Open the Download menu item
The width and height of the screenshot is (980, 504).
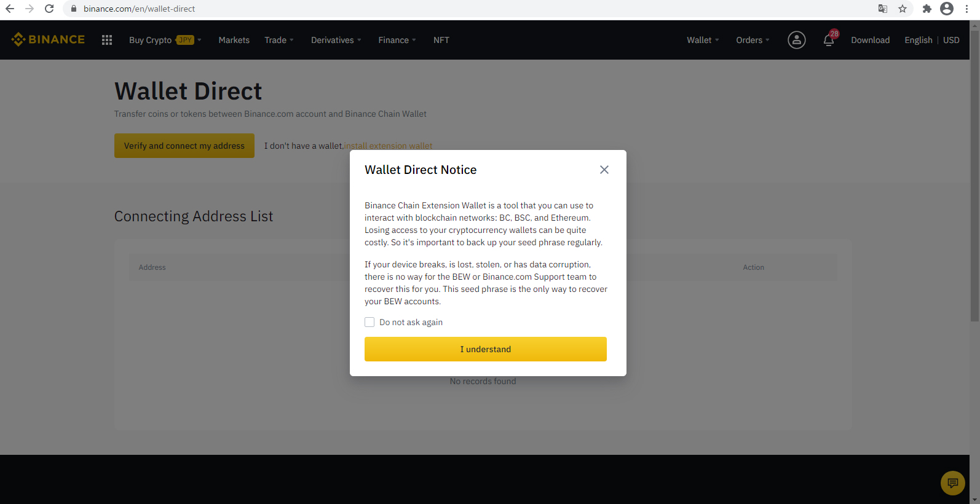point(870,40)
